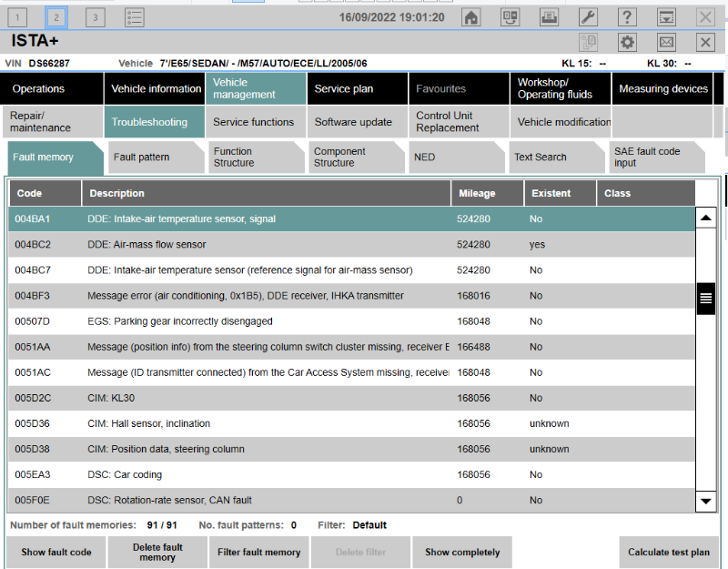
Task: Select the Vehicle management menu
Action: click(x=256, y=88)
